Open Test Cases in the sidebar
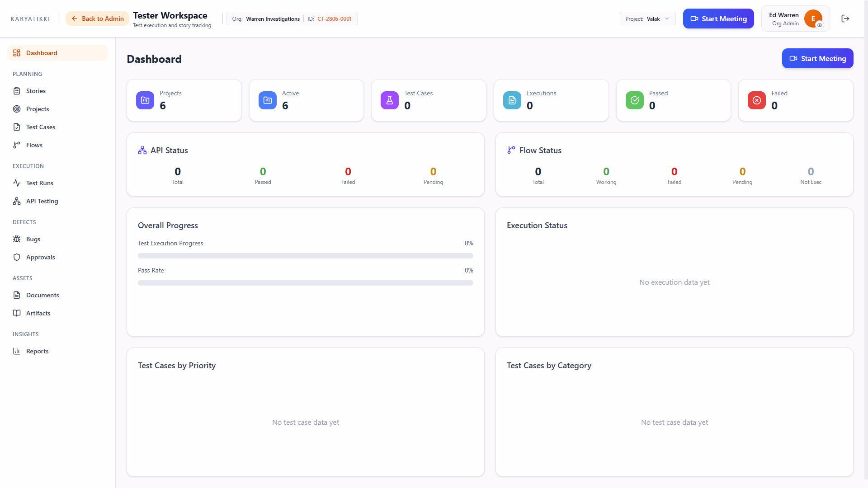This screenshot has width=868, height=488. coord(57,127)
